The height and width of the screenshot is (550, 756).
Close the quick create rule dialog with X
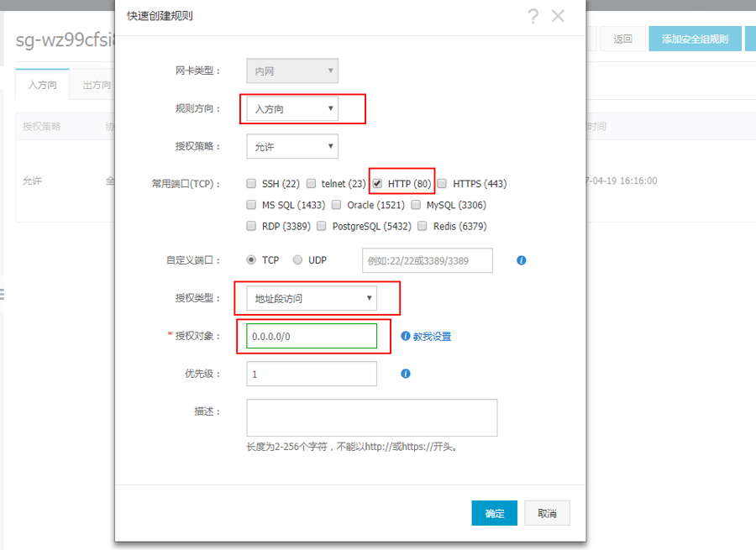(x=558, y=16)
